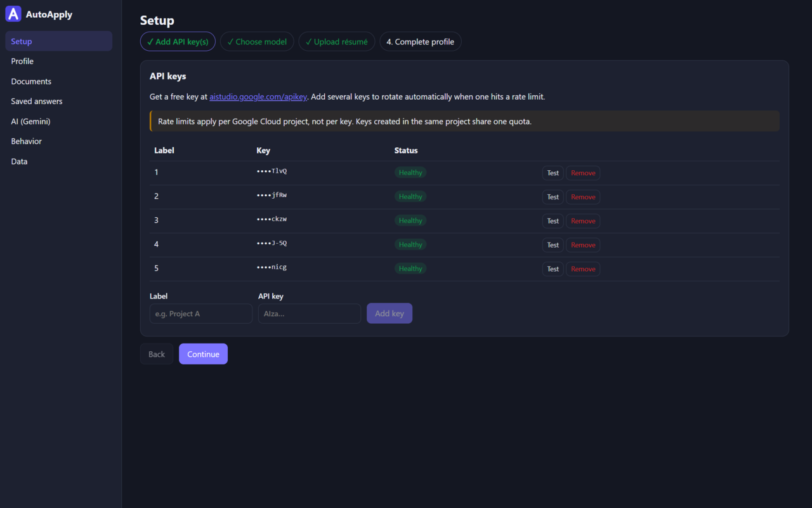Select Saved answers in the sidebar
The image size is (812, 508).
click(59, 101)
